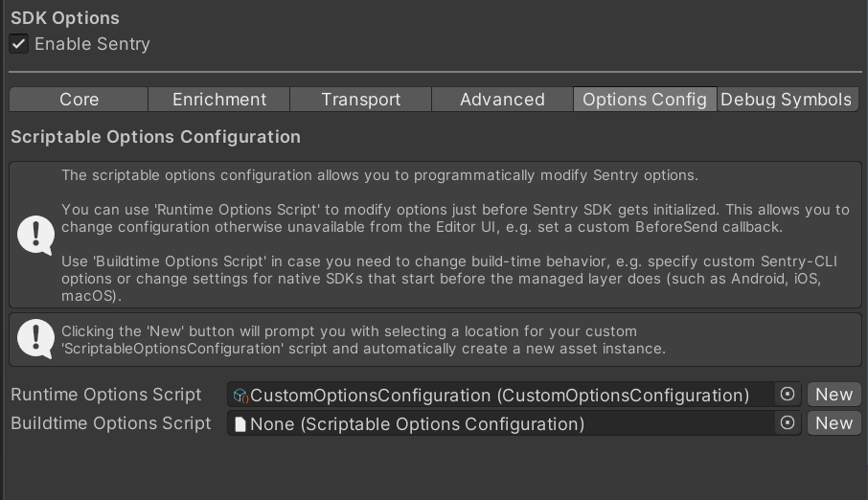Switch to the Core tab
Image resolution: width=868 pixels, height=500 pixels.
point(79,100)
